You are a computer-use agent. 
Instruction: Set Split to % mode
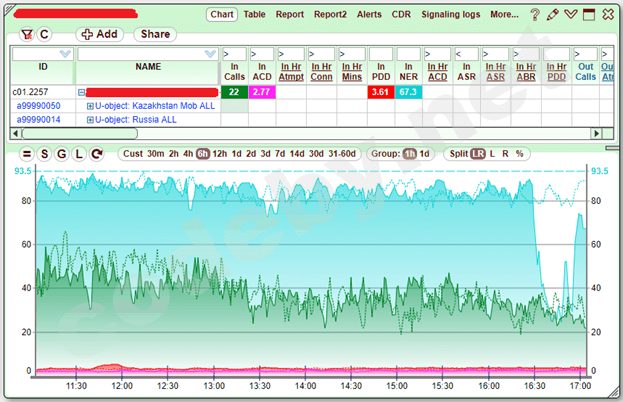click(x=519, y=154)
